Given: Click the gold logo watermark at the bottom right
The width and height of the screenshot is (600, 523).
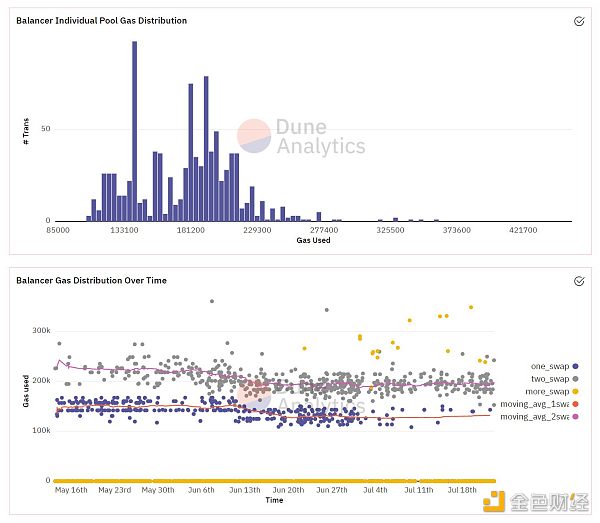Looking at the screenshot, I should pyautogui.click(x=493, y=501).
